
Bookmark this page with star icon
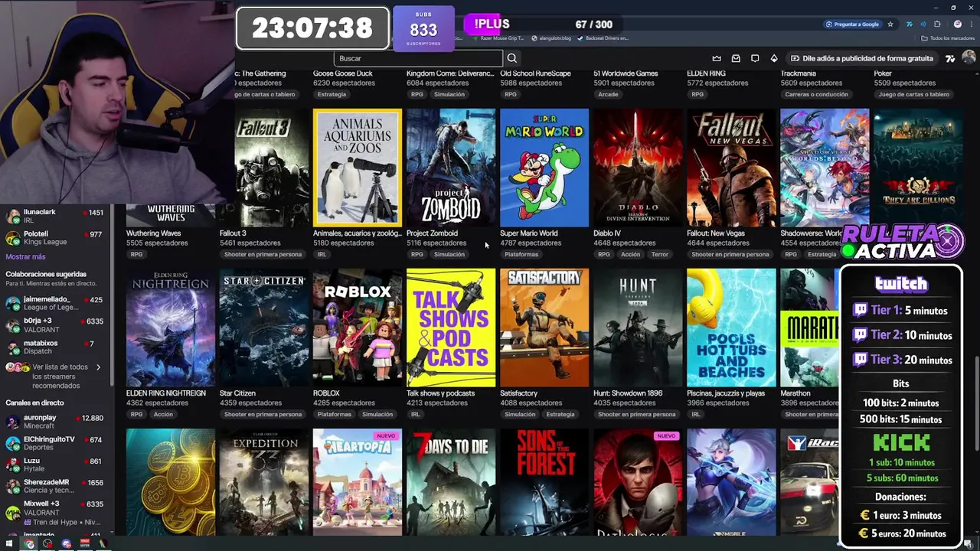click(x=890, y=24)
